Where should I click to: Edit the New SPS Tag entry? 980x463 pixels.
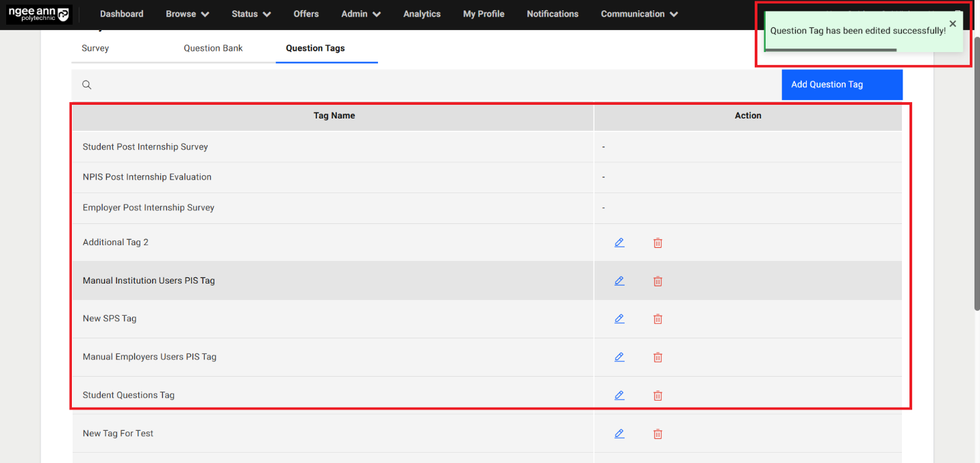click(x=619, y=318)
